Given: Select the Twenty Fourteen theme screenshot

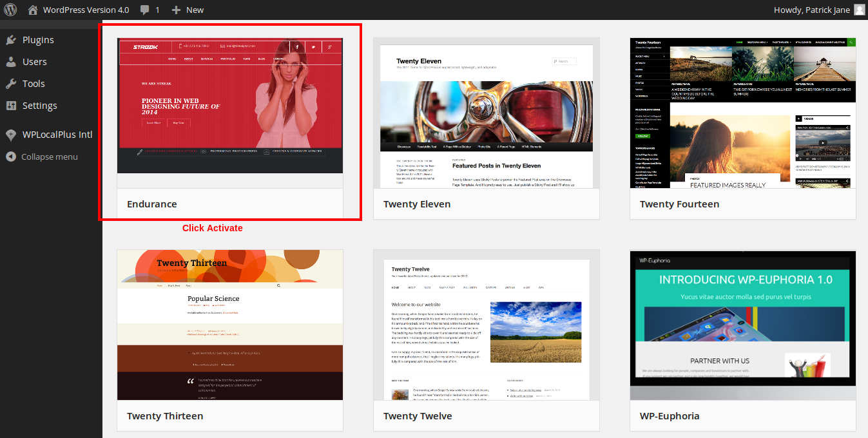Looking at the screenshot, I should click(x=742, y=113).
